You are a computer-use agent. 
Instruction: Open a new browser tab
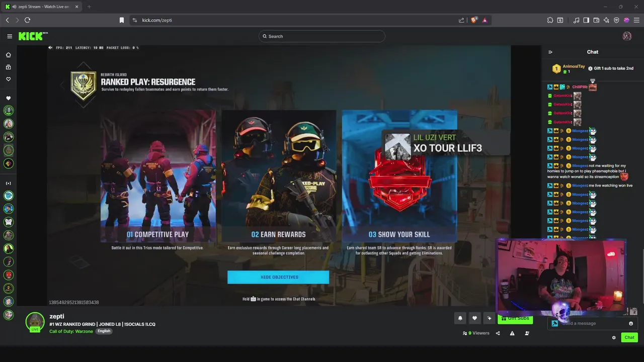[x=89, y=7]
